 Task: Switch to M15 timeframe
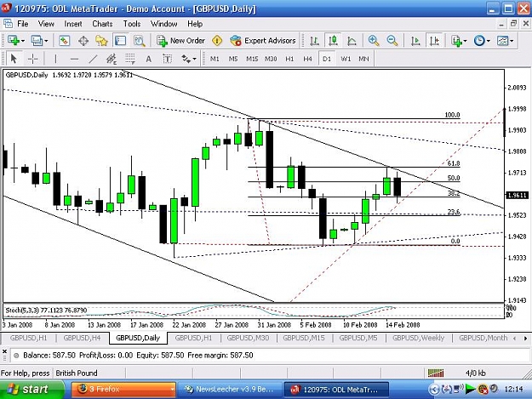click(x=252, y=59)
